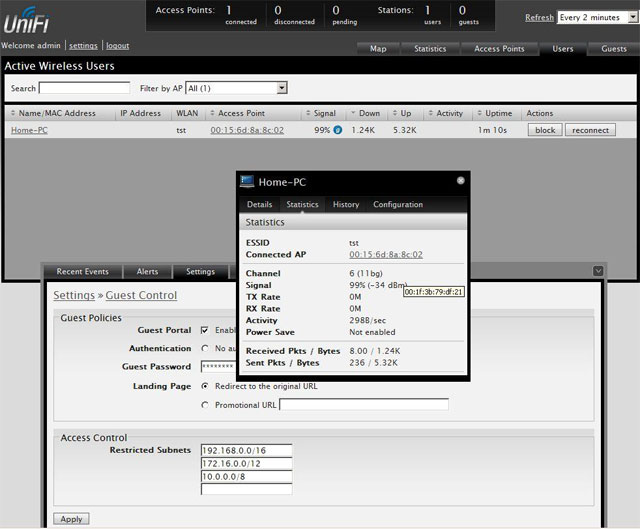Viewport: 640px width, 529px height.
Task: Open the Details tab in Home-PC popup
Action: pyautogui.click(x=259, y=204)
